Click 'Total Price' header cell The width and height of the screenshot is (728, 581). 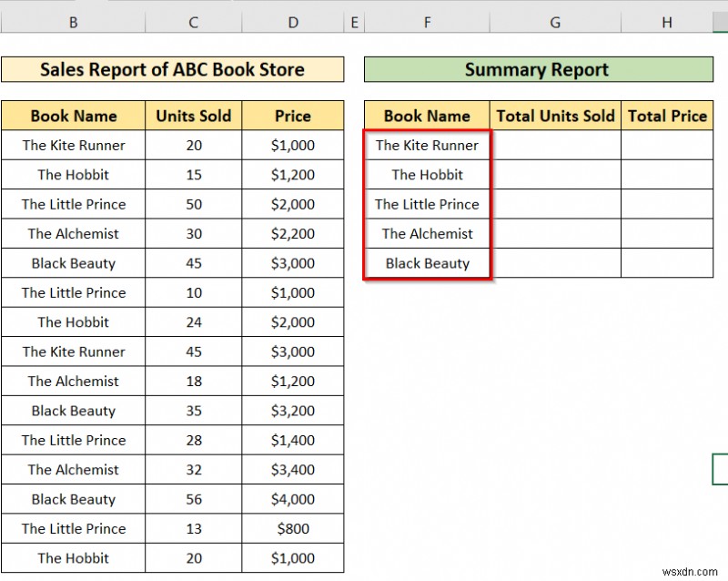pos(667,116)
